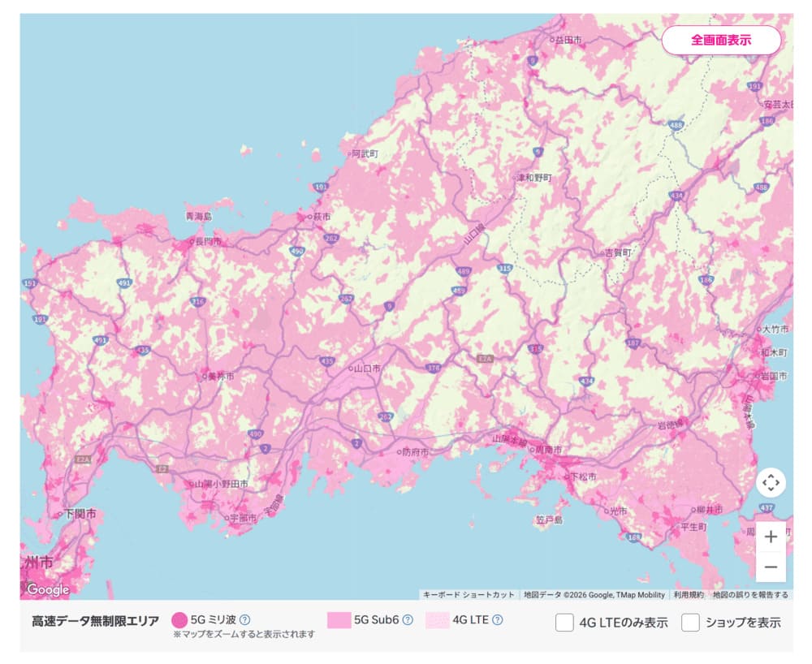Open the map camera controls
The width and height of the screenshot is (812, 664).
(x=771, y=483)
